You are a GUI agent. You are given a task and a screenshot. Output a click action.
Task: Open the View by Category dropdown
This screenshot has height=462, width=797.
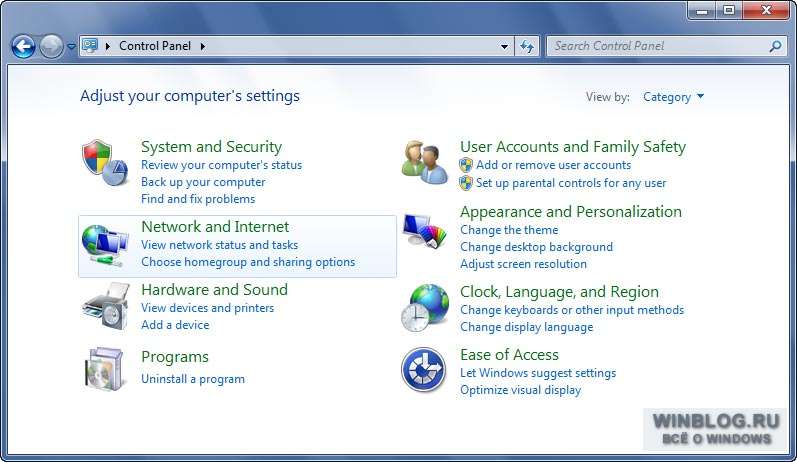pos(673,97)
